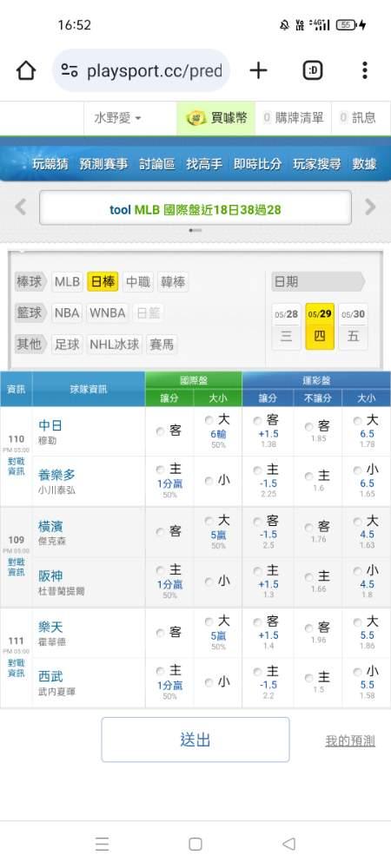Viewport: 391px width, 868px height.
Task: Select the 運彩盤 客 +1.5 radio for 中日
Action: tap(257, 421)
